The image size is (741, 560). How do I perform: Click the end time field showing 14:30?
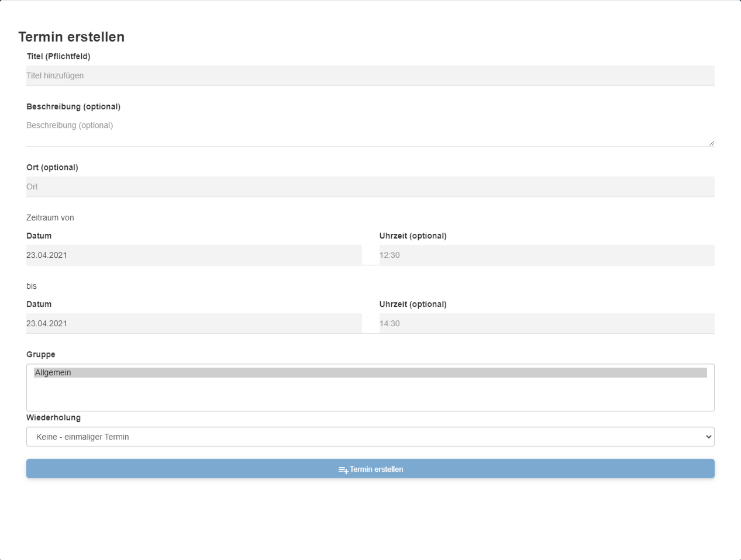(546, 324)
